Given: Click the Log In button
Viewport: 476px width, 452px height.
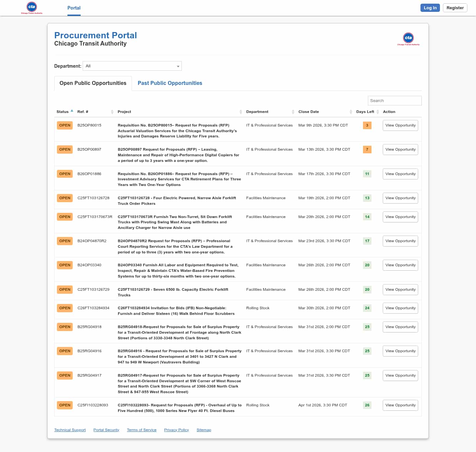Looking at the screenshot, I should click(430, 8).
